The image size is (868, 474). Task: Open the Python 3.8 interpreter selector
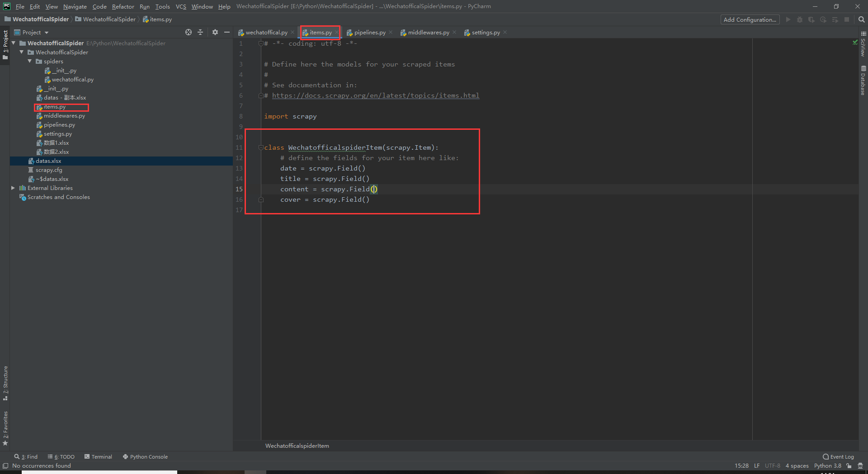[827, 466]
